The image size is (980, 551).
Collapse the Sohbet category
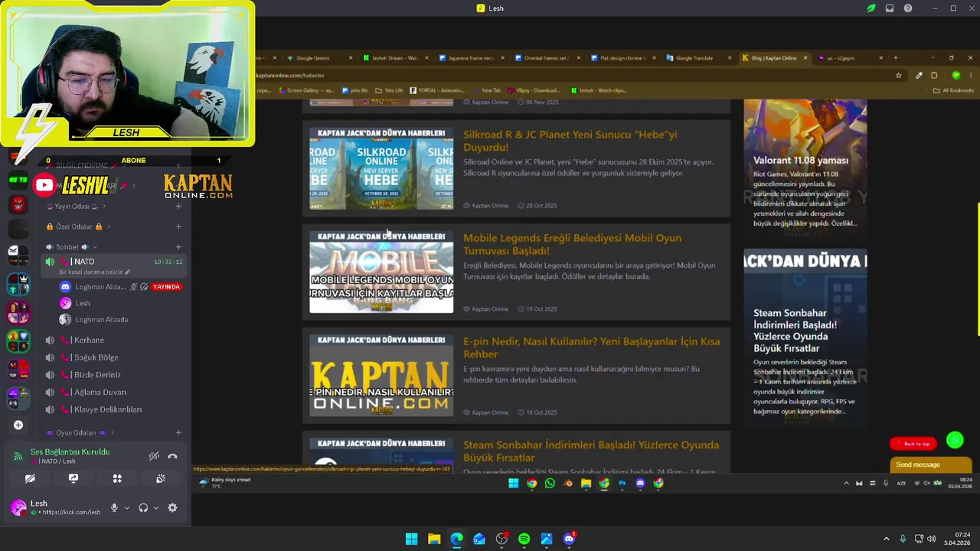[71, 247]
